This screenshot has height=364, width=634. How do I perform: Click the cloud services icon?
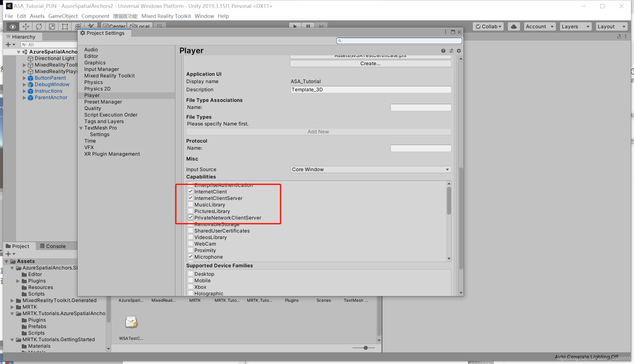[x=514, y=26]
